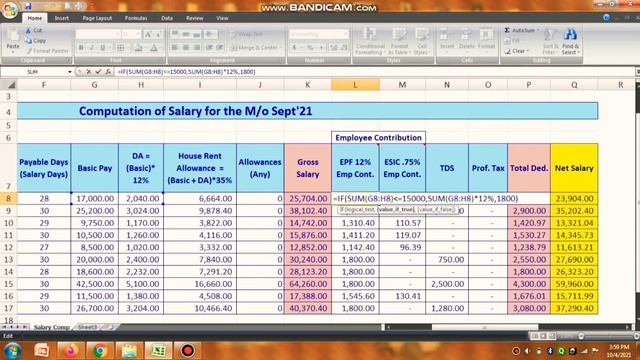Click the Insert Function fx button
This screenshot has height=360, width=640.
coord(108,72)
